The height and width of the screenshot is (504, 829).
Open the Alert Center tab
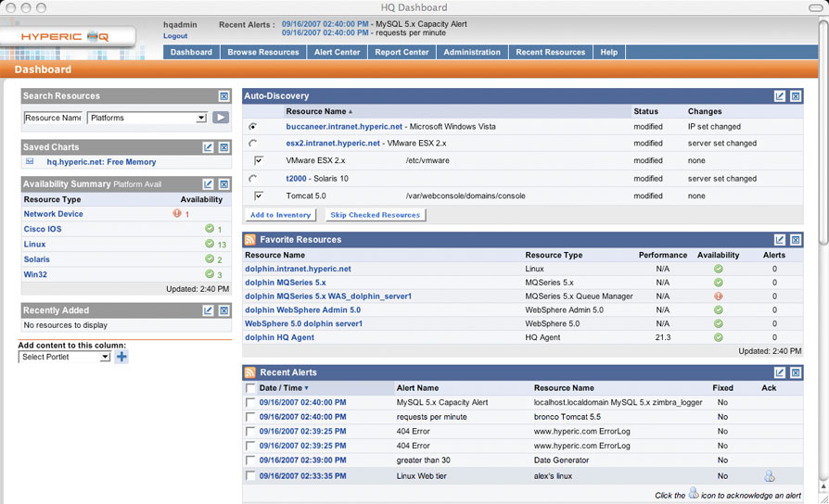coord(337,52)
